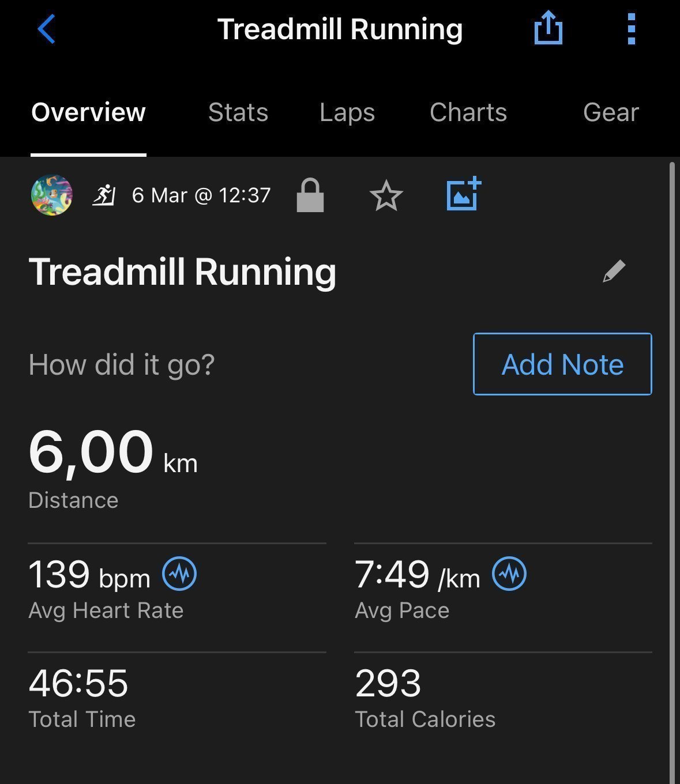
Task: Edit activity name with pencil icon
Action: coord(614,271)
